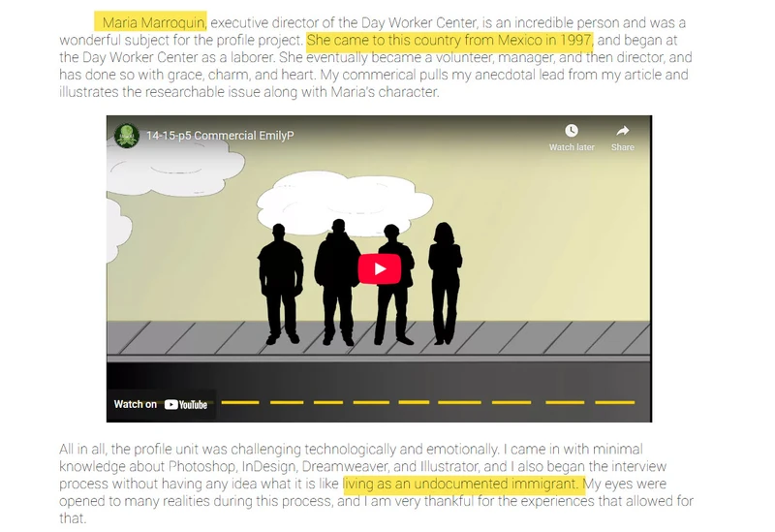Click the rightmost female silhouette in video

(445, 281)
